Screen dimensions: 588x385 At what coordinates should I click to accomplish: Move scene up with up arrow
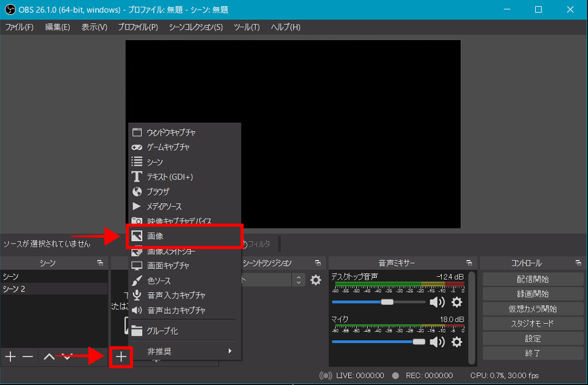[49, 356]
